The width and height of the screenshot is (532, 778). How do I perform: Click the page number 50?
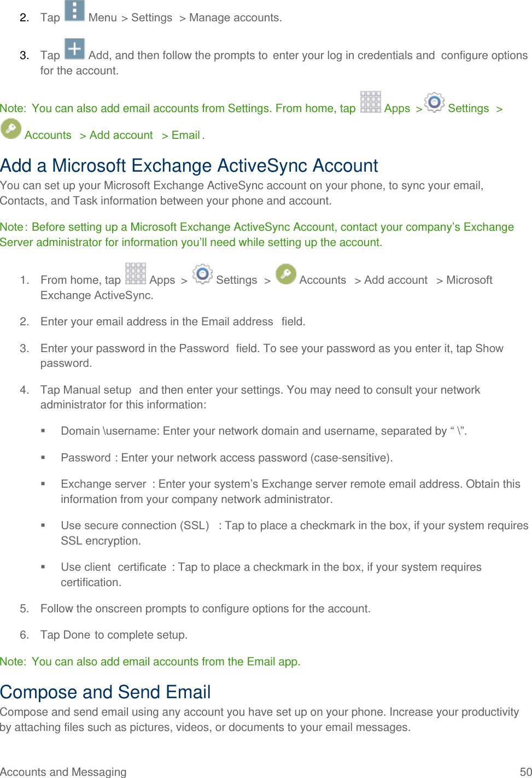[525, 771]
